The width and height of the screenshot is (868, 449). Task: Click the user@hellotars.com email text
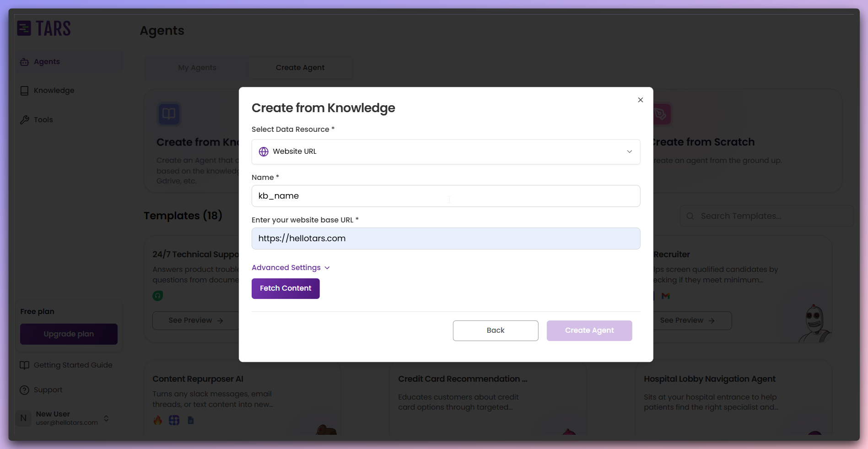click(67, 422)
